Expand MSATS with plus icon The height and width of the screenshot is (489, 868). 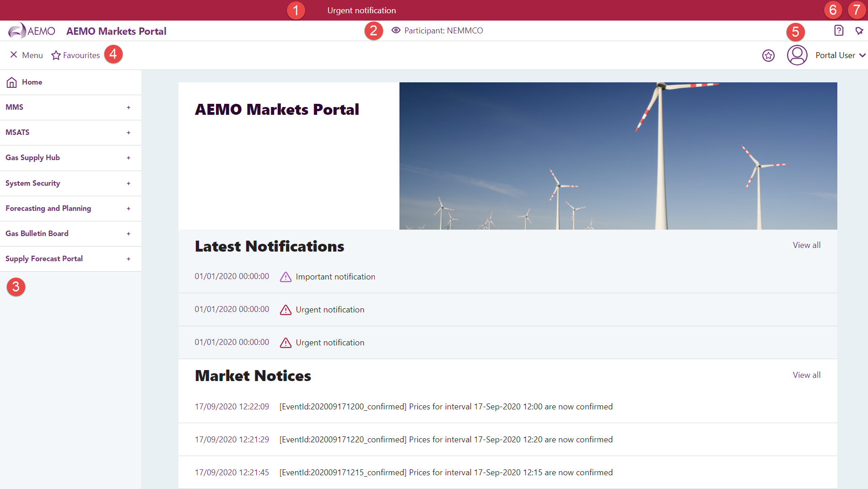pos(129,133)
